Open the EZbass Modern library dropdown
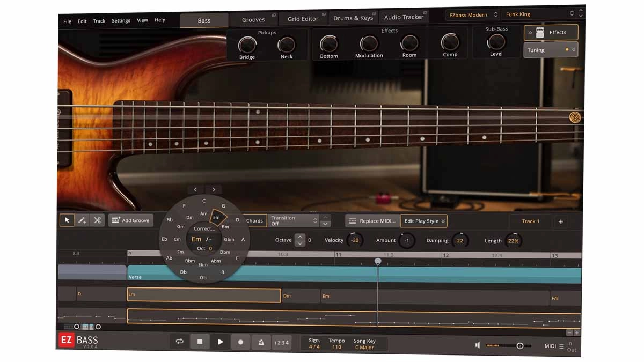644x362 pixels. 472,15
